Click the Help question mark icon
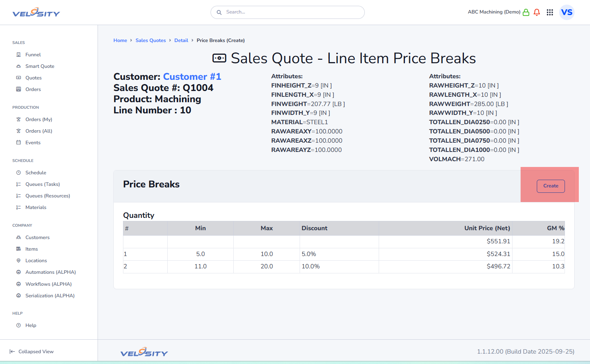The image size is (590, 364). pyautogui.click(x=19, y=325)
